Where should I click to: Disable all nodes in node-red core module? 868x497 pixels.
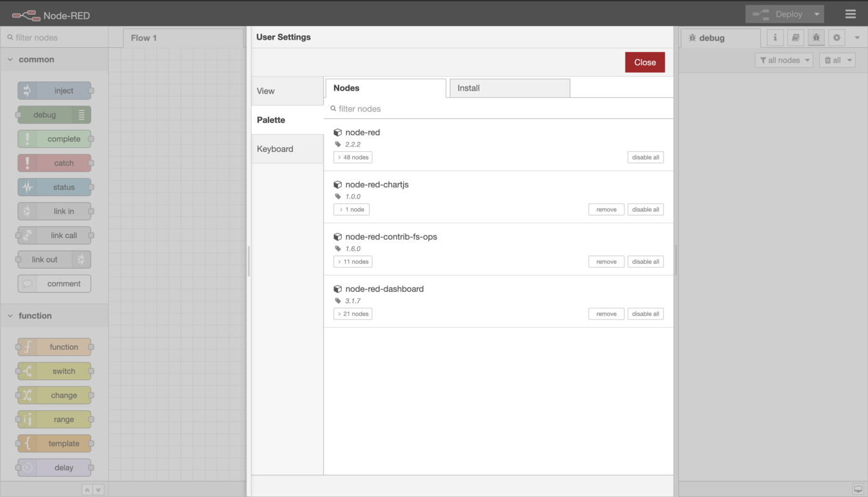click(x=645, y=158)
